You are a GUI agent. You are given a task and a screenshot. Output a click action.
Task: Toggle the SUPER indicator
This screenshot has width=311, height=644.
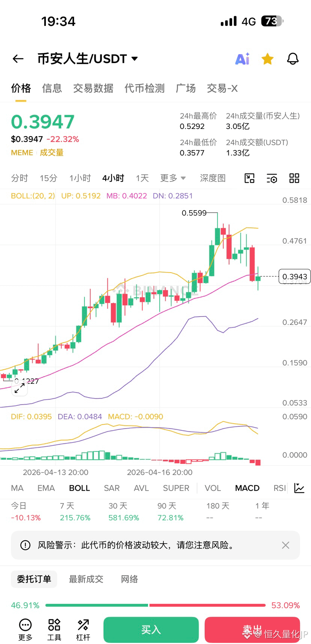point(176,488)
